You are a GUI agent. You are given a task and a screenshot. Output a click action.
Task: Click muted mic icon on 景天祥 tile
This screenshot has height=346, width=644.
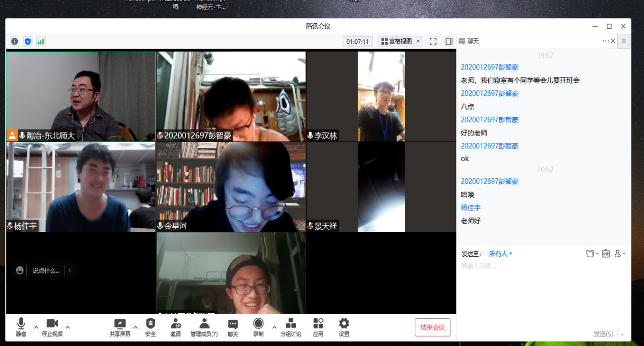click(310, 226)
